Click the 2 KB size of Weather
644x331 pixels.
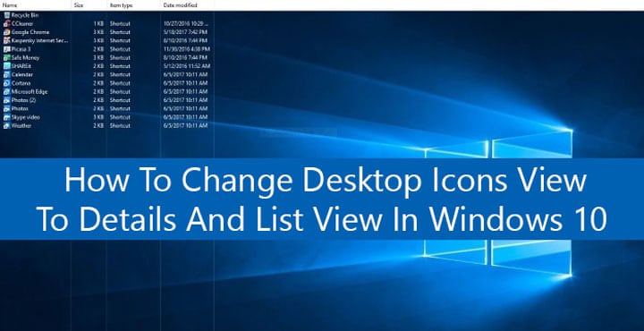(x=98, y=125)
